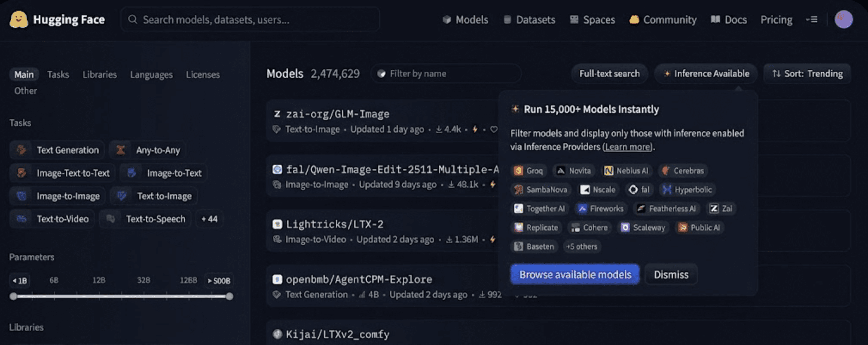
Task: Open the Datasets menu item
Action: pos(529,20)
